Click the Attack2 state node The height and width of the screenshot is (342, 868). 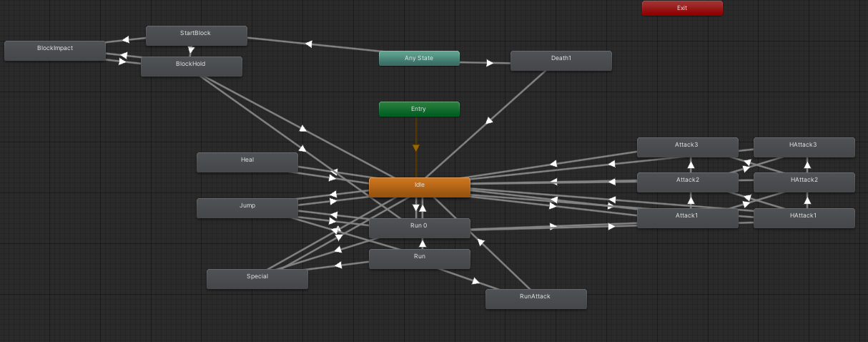[687, 182]
